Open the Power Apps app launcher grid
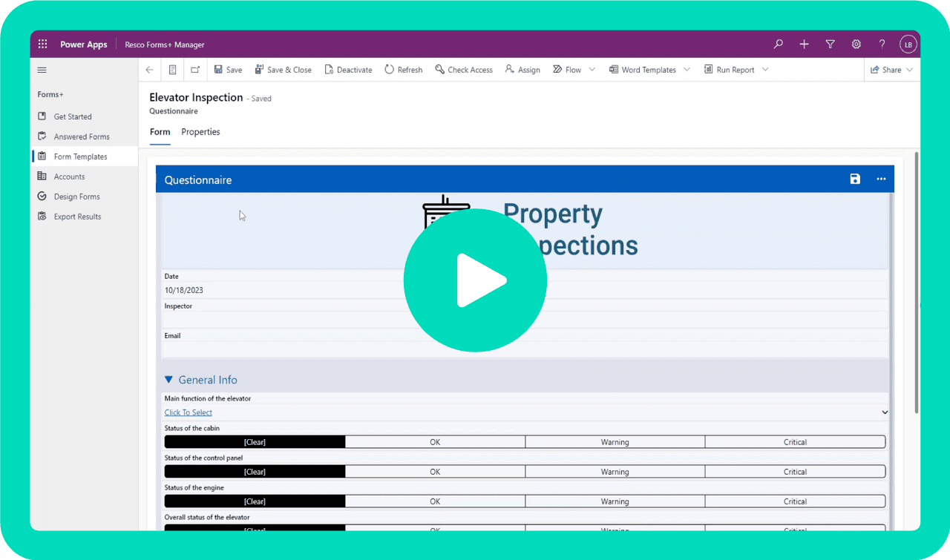This screenshot has height=560, width=950. click(x=42, y=45)
